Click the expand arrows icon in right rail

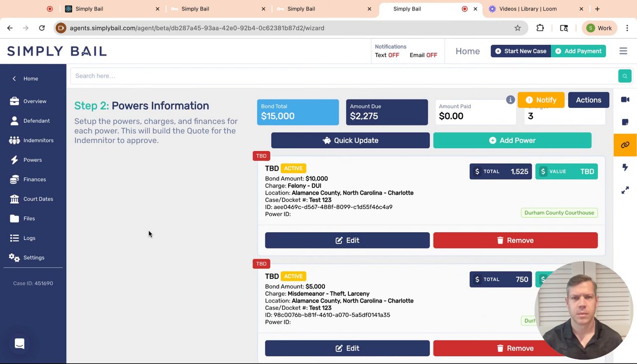click(x=625, y=190)
